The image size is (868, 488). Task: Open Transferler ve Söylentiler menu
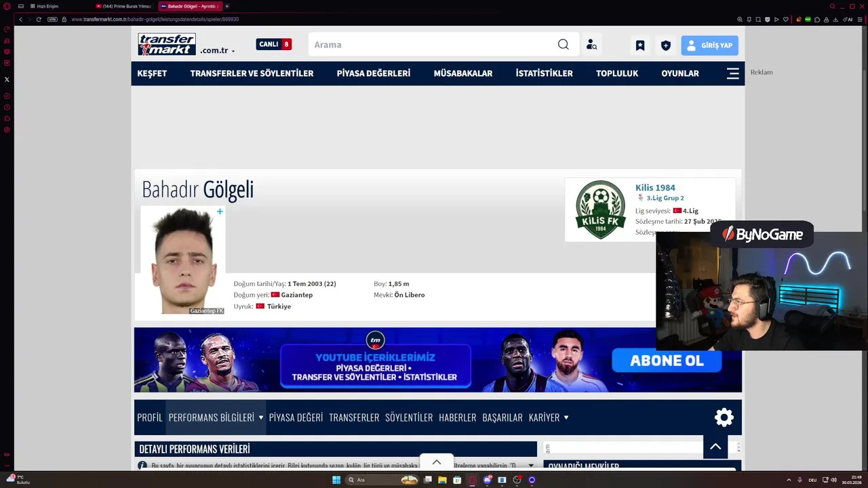[x=252, y=73]
